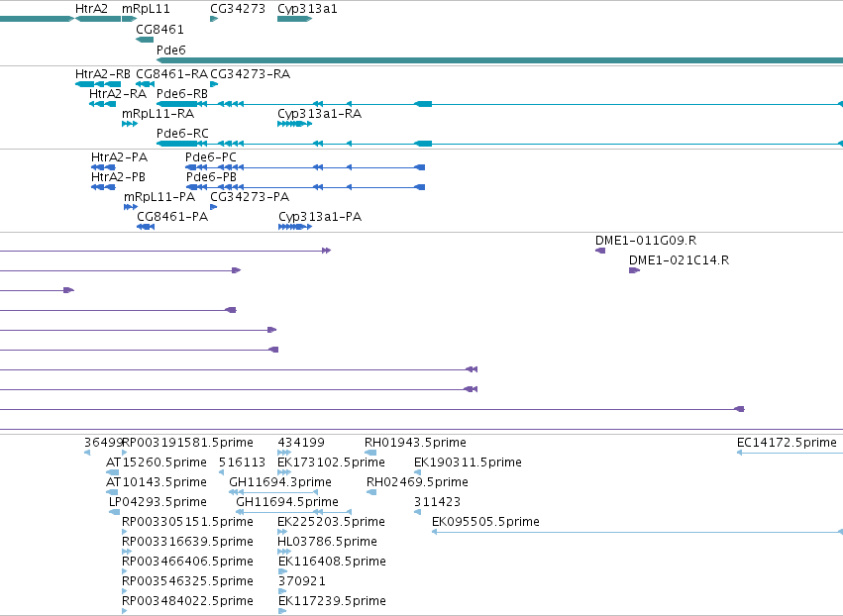Viewport: 843px width, 616px height.
Task: Select transcript Pde6-RB label
Action: point(182,94)
